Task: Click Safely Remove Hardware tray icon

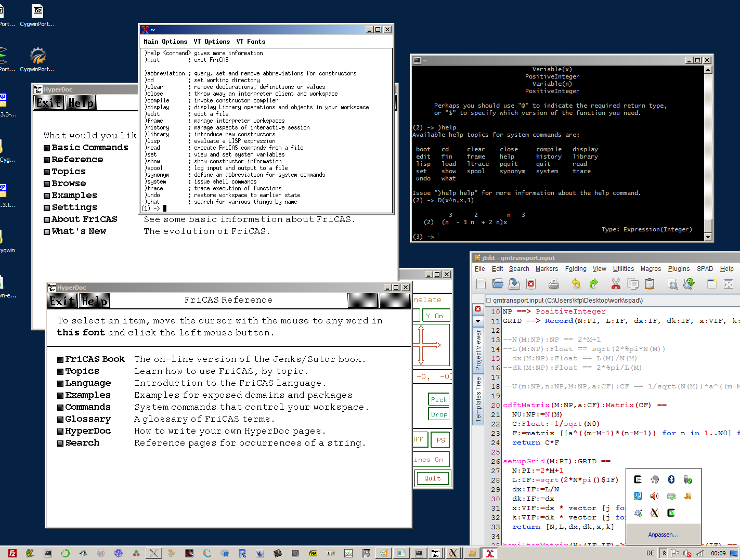Action: (x=688, y=479)
